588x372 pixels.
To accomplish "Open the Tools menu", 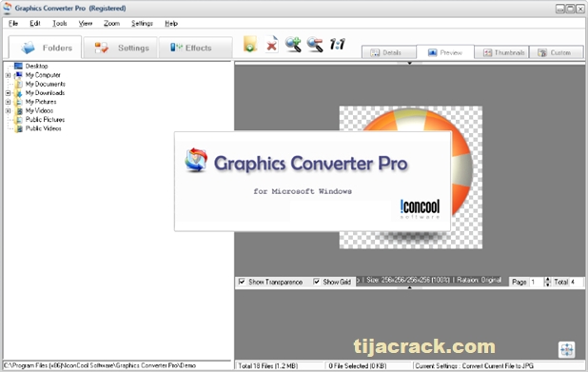I will (59, 23).
